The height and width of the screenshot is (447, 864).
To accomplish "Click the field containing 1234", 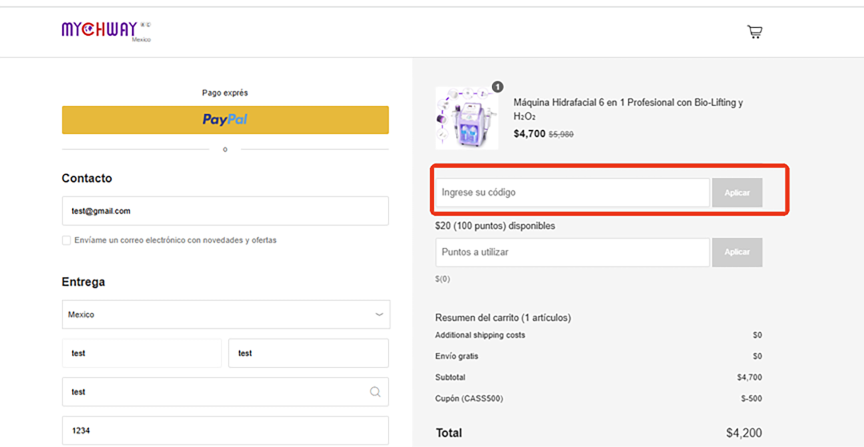I will [225, 430].
